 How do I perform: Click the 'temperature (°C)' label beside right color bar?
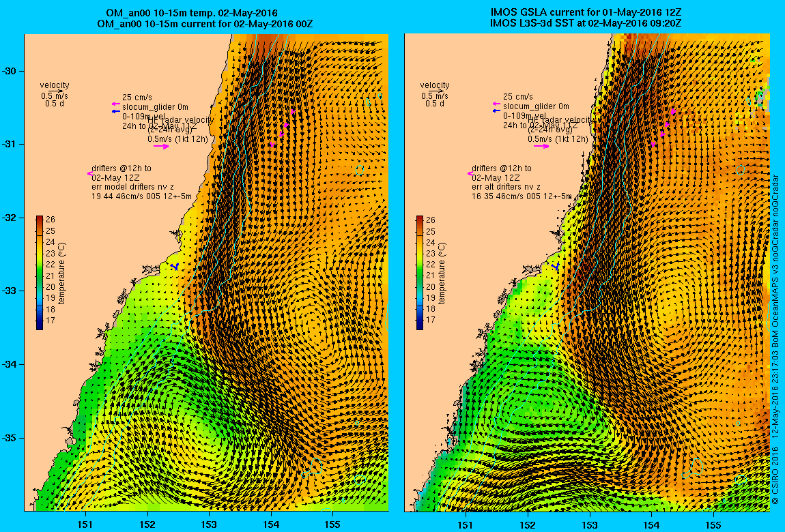tap(442, 274)
